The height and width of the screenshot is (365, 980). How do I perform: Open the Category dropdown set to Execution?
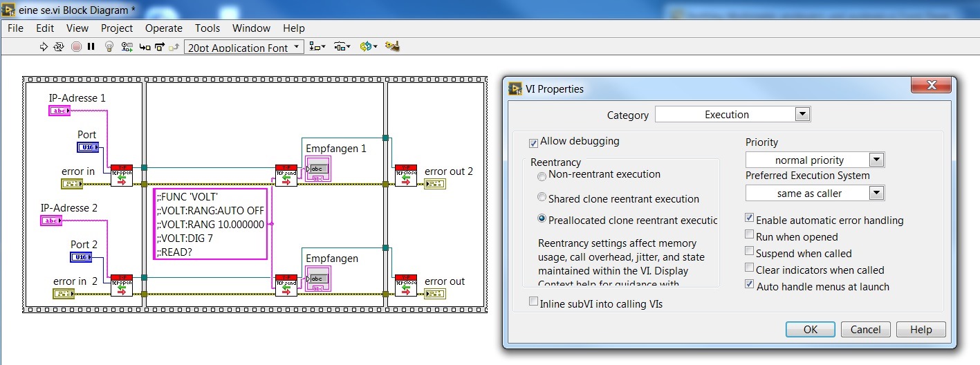coord(732,114)
